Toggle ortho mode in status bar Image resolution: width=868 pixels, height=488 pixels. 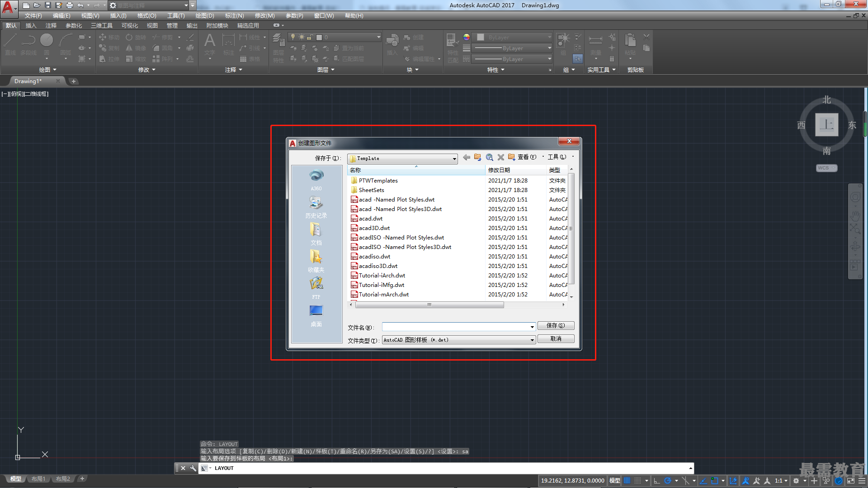657,481
